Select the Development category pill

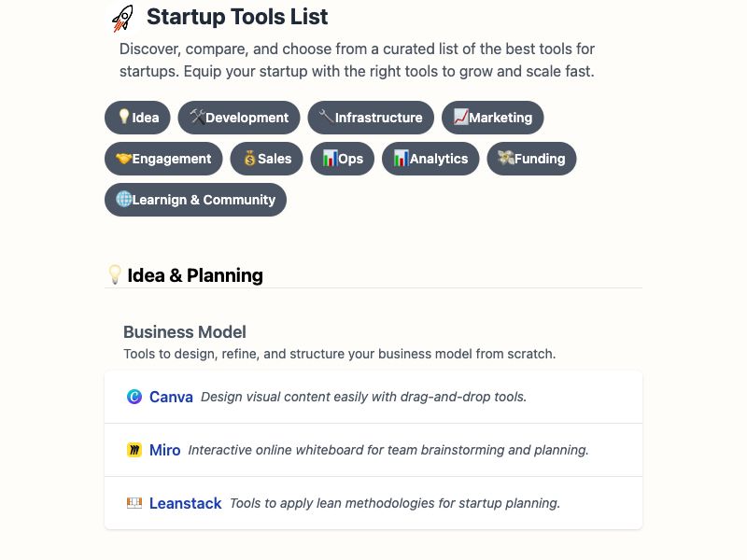pos(239,118)
